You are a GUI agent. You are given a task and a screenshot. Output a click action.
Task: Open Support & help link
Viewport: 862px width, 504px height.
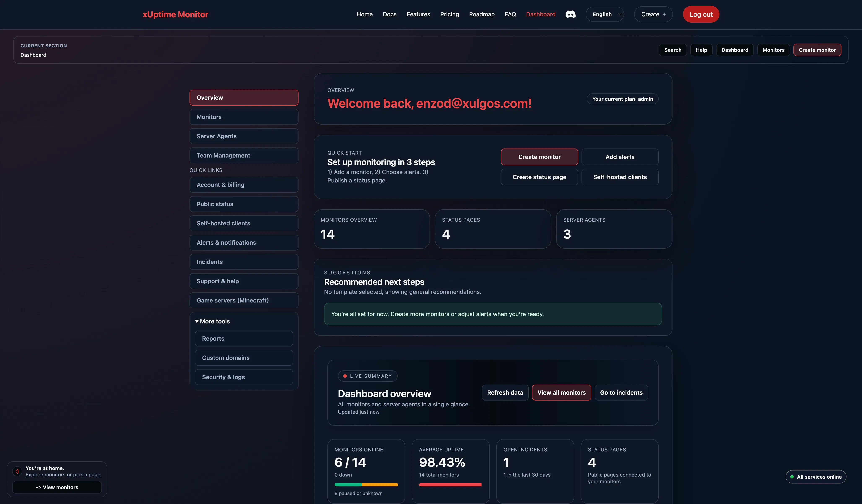[x=244, y=281]
